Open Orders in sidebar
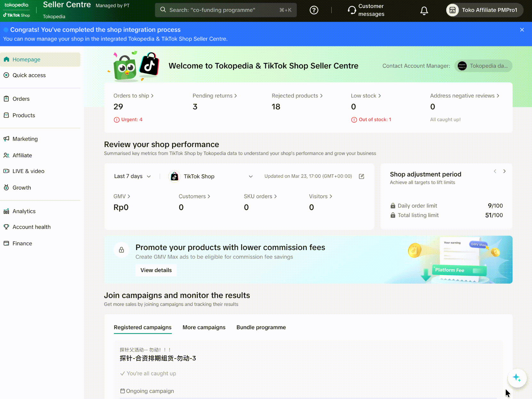The width and height of the screenshot is (532, 399). pyautogui.click(x=40, y=99)
